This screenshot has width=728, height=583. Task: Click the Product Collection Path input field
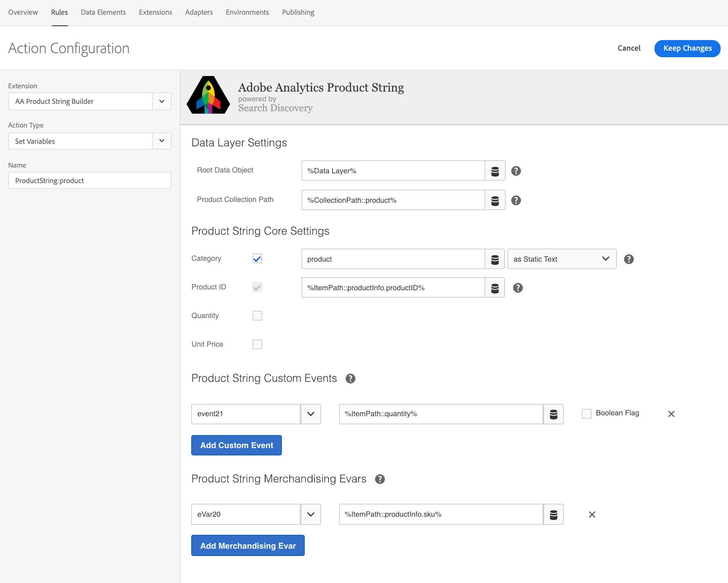(x=393, y=200)
